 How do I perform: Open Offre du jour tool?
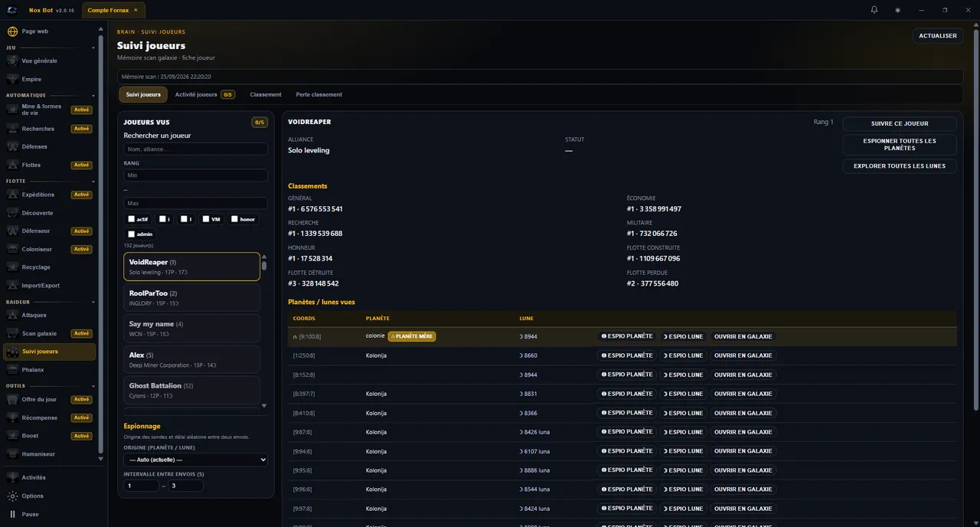(50, 399)
